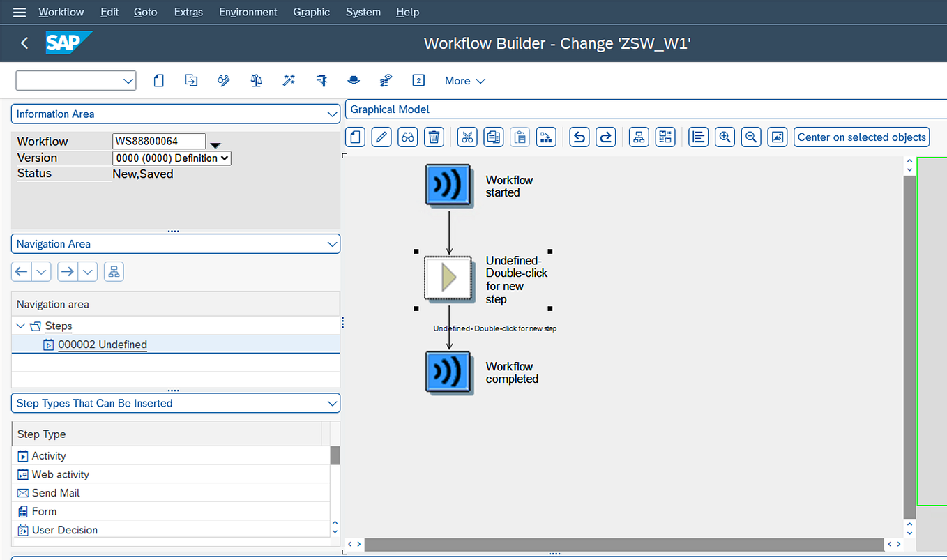Image resolution: width=947 pixels, height=560 pixels.
Task: Open the back arrow history dropdown
Action: (42, 272)
